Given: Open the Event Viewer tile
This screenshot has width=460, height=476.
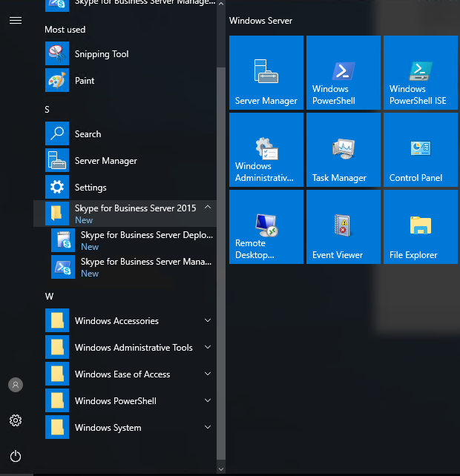Looking at the screenshot, I should point(344,227).
